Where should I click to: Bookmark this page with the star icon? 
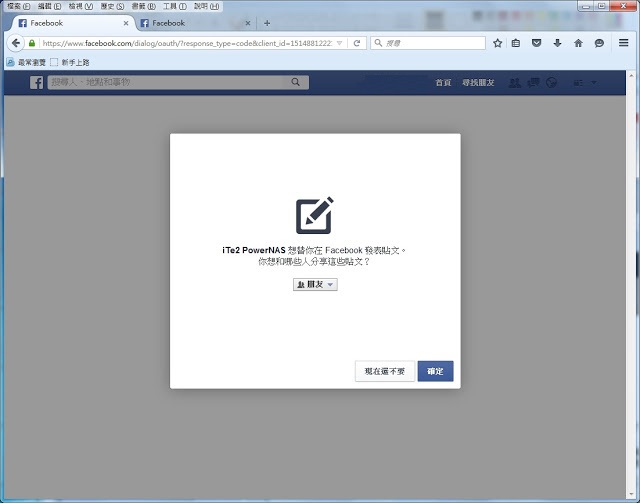pos(497,43)
